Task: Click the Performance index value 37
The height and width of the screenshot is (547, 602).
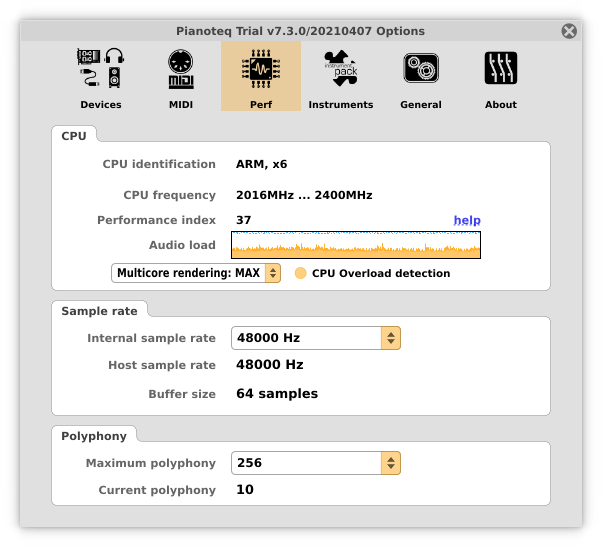Action: (243, 220)
